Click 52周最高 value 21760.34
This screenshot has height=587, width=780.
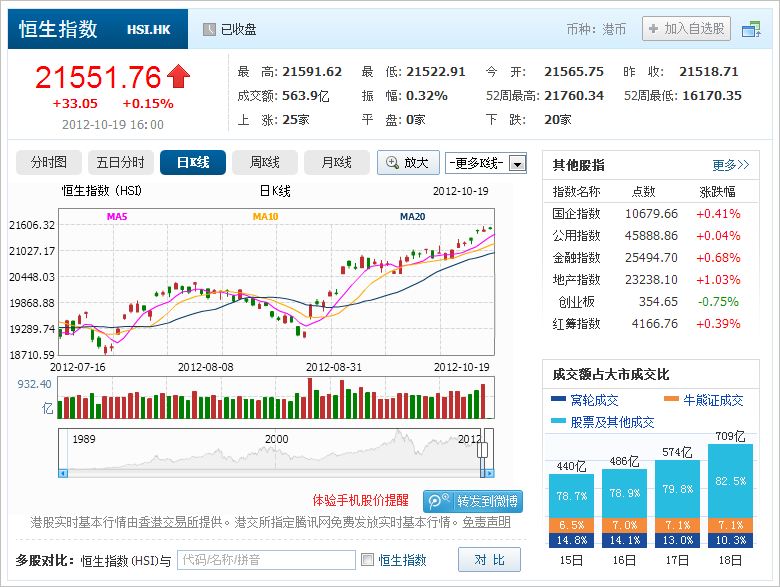click(x=574, y=96)
